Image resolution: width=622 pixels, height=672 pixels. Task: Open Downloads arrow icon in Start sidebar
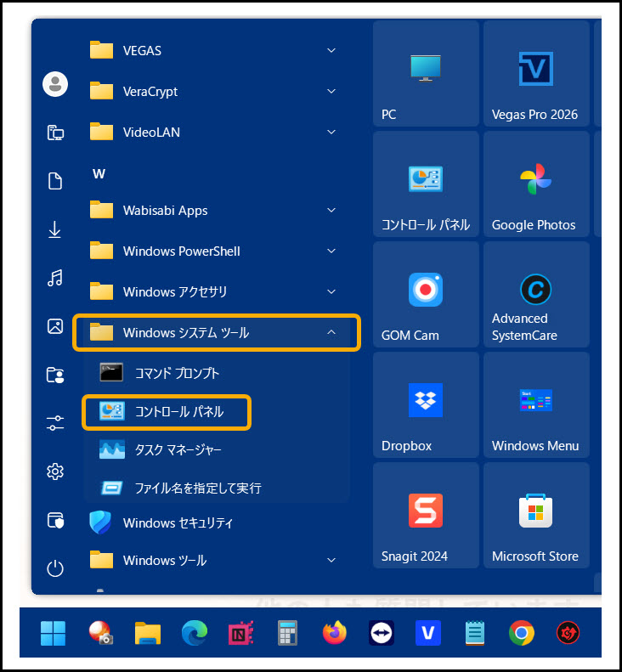tap(55, 229)
